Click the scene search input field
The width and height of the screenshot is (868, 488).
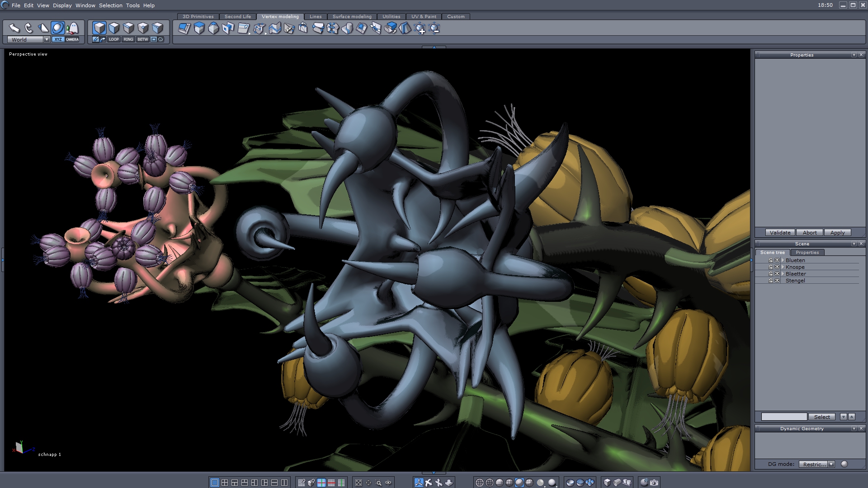click(x=784, y=417)
